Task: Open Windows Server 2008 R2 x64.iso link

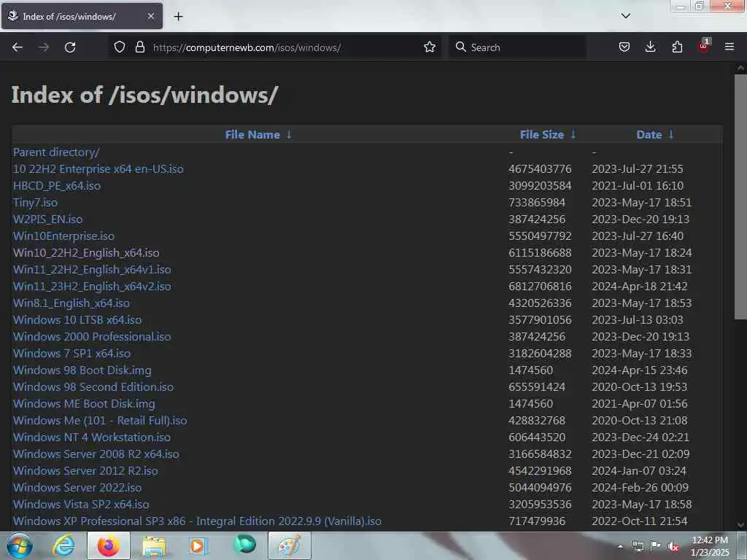Action: [96, 454]
